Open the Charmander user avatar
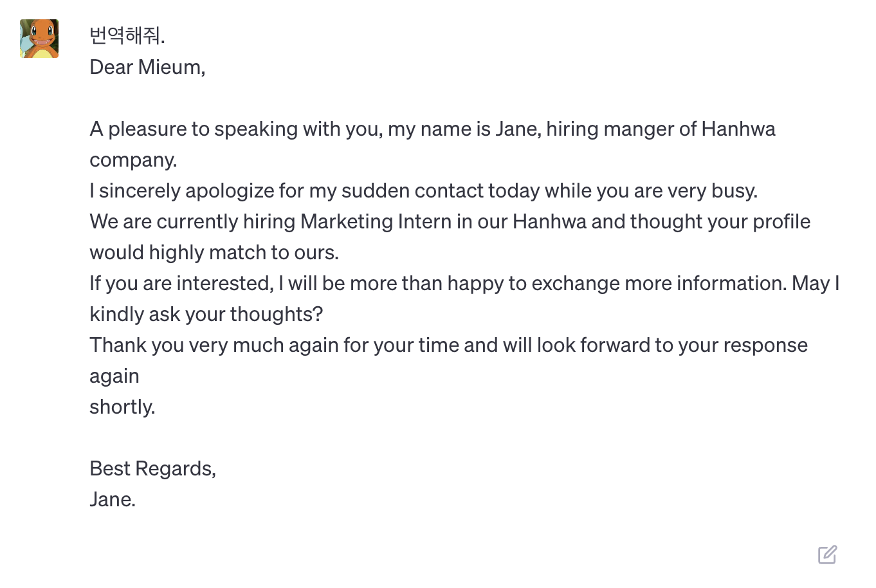This screenshot has width=876, height=588. [39, 39]
